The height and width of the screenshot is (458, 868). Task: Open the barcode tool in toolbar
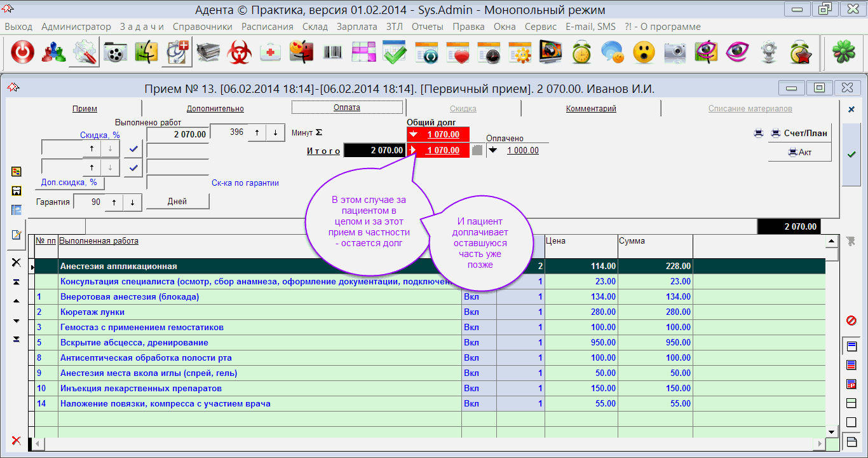(332, 53)
